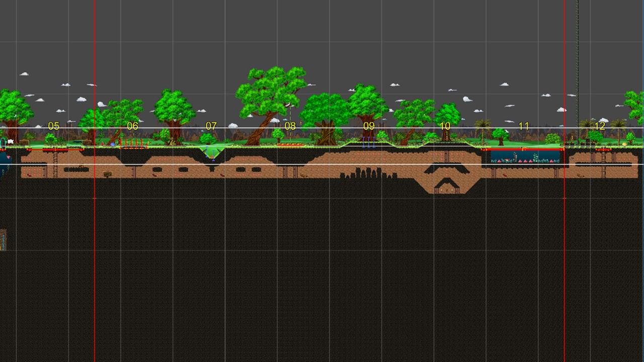This screenshot has width=644, height=362.
Task: Select the section label 12
Action: (x=600, y=126)
